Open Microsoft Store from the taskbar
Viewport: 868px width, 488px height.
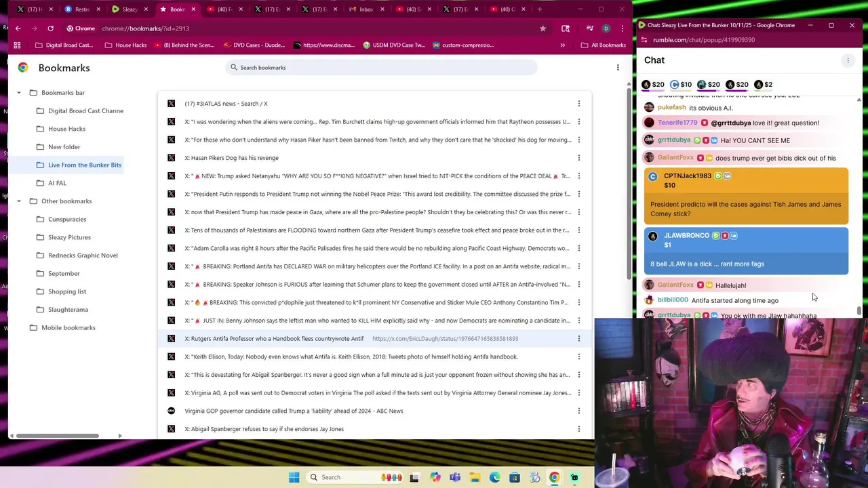click(515, 477)
